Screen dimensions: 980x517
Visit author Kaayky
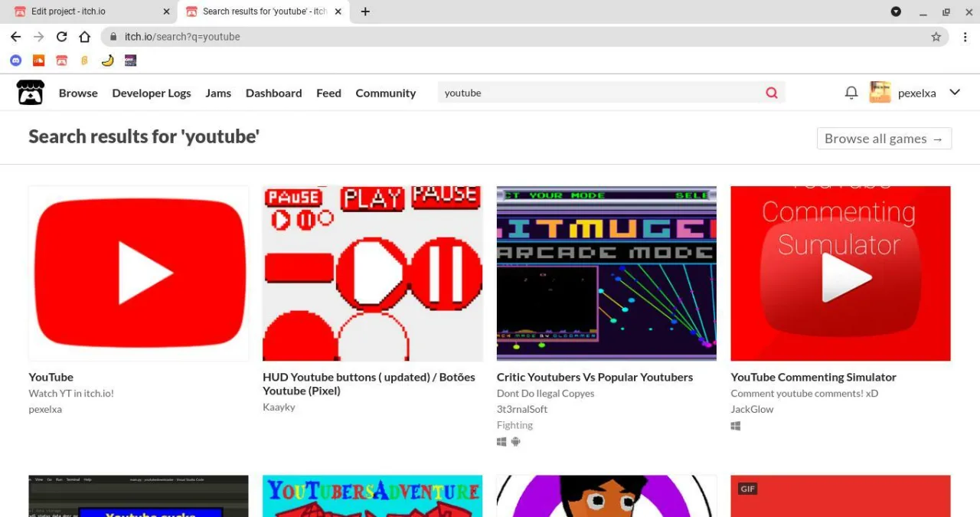(279, 407)
